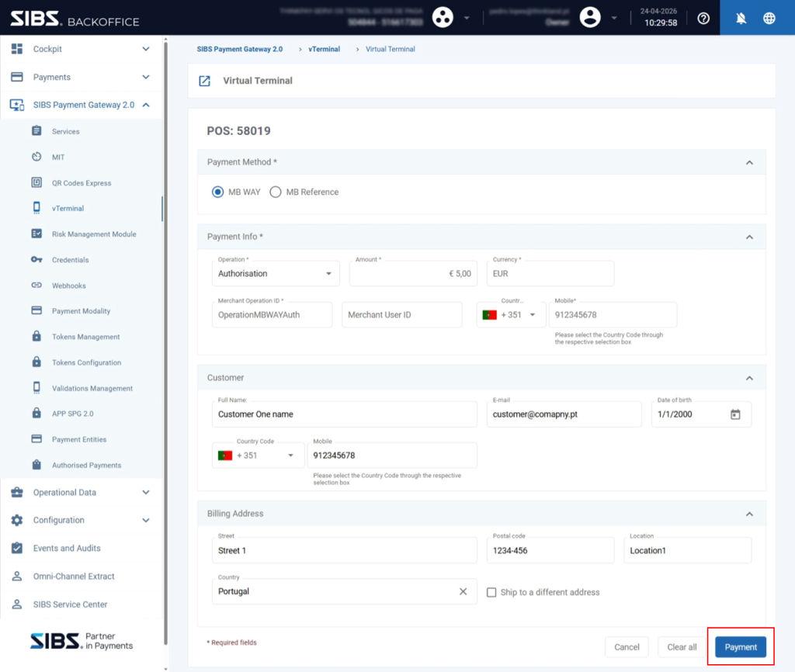Click the Merchant User ID input field

coord(402,315)
